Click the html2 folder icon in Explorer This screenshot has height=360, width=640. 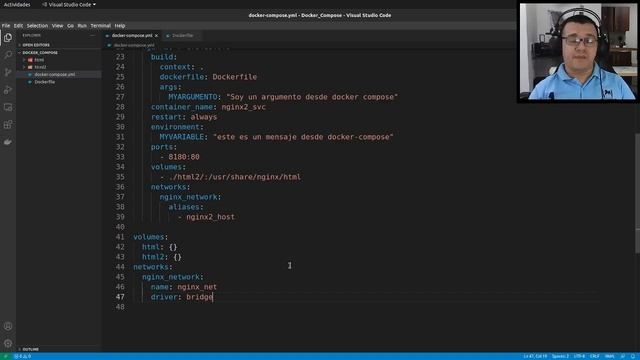tap(30, 67)
